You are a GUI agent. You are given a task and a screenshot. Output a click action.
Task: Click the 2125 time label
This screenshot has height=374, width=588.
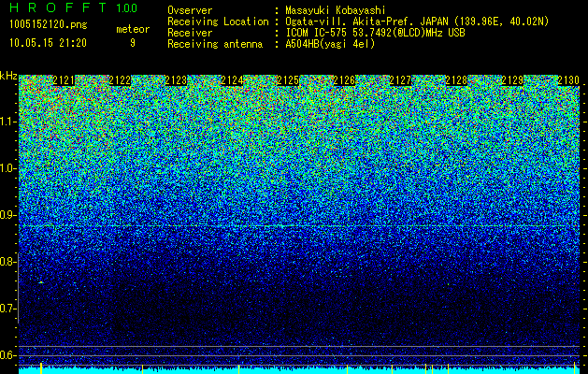pos(288,80)
